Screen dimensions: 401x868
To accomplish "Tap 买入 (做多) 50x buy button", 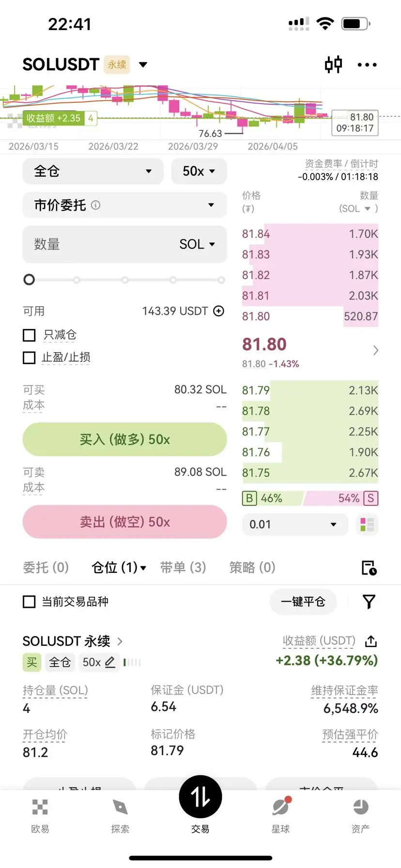I will coord(125,439).
